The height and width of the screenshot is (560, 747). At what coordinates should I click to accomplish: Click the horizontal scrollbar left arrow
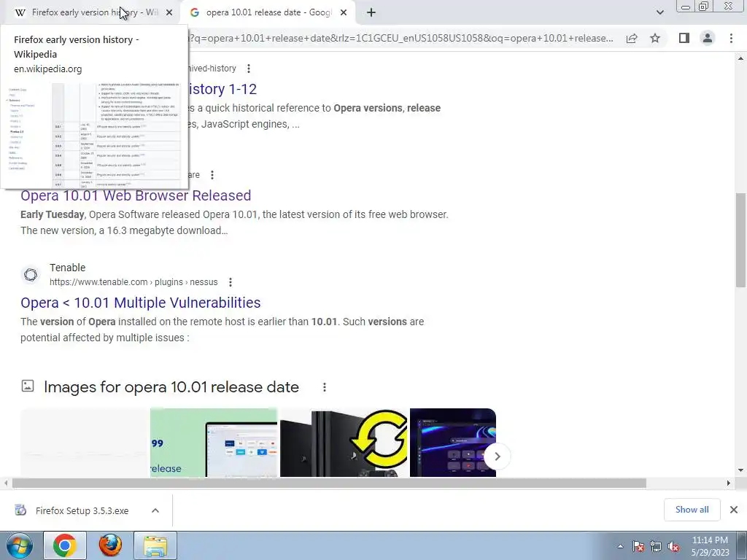pyautogui.click(x=5, y=483)
